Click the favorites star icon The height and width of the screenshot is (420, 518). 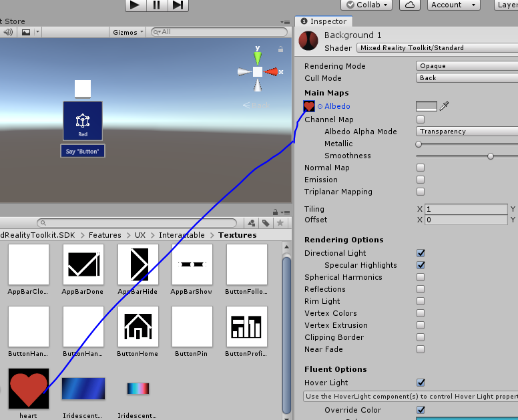click(x=280, y=223)
